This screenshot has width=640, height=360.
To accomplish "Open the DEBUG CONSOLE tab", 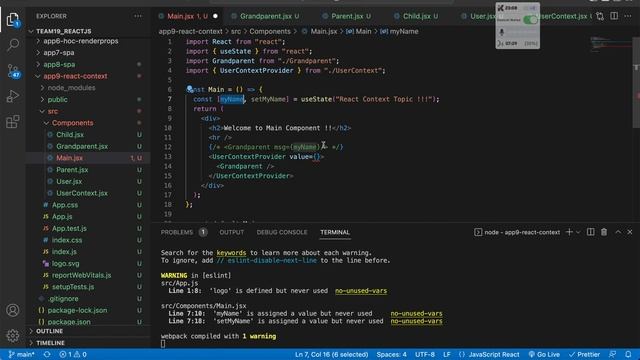I will click(282, 232).
